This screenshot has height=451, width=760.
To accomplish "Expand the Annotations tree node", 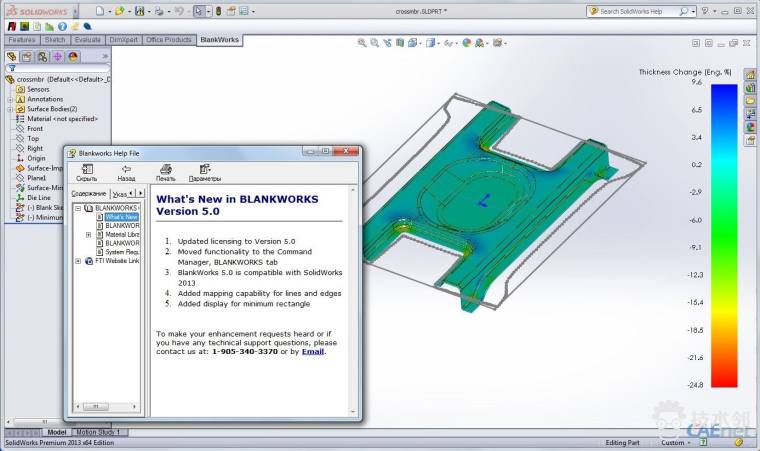I will click(10, 99).
